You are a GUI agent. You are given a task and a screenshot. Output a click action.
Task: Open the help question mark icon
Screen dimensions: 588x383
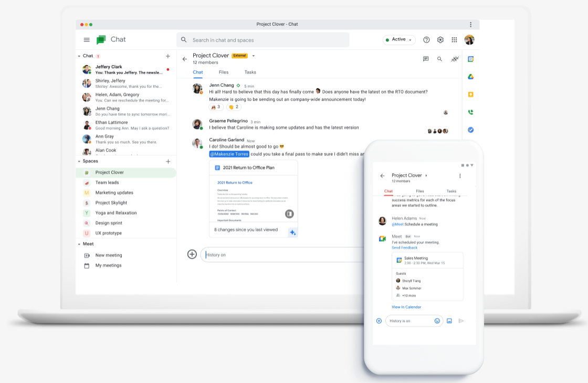click(426, 40)
